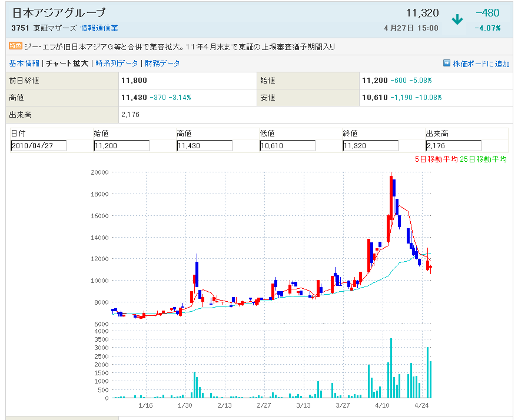Click the red 5日移動平均 legend label

pos(436,159)
